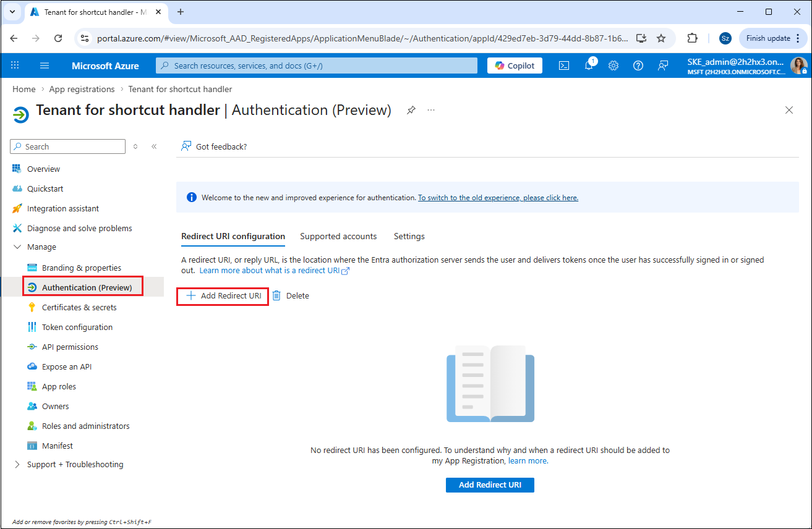The image size is (812, 529).
Task: Open the Azure portal hamburger menu
Action: (x=45, y=66)
